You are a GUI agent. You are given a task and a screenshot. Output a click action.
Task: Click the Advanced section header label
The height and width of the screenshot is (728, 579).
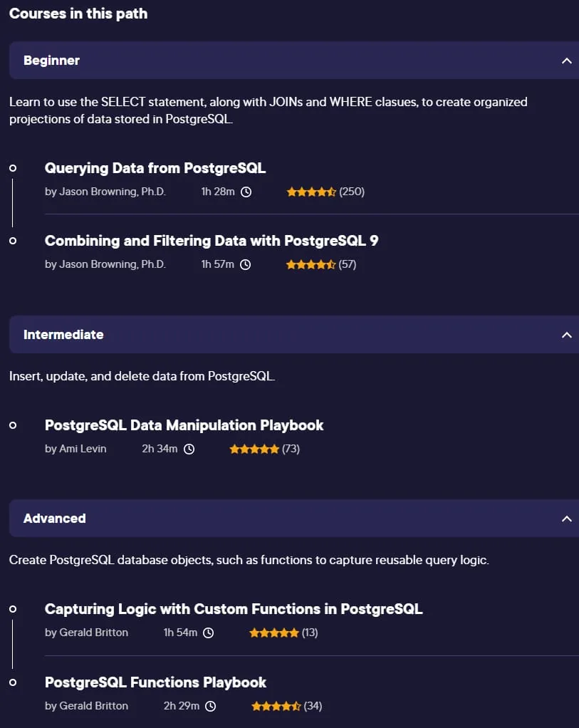tap(55, 519)
